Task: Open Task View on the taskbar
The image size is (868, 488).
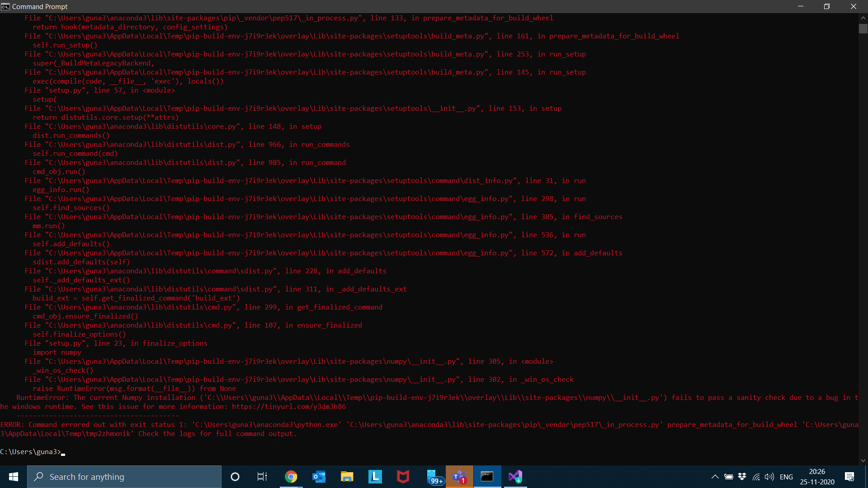Action: 262,477
